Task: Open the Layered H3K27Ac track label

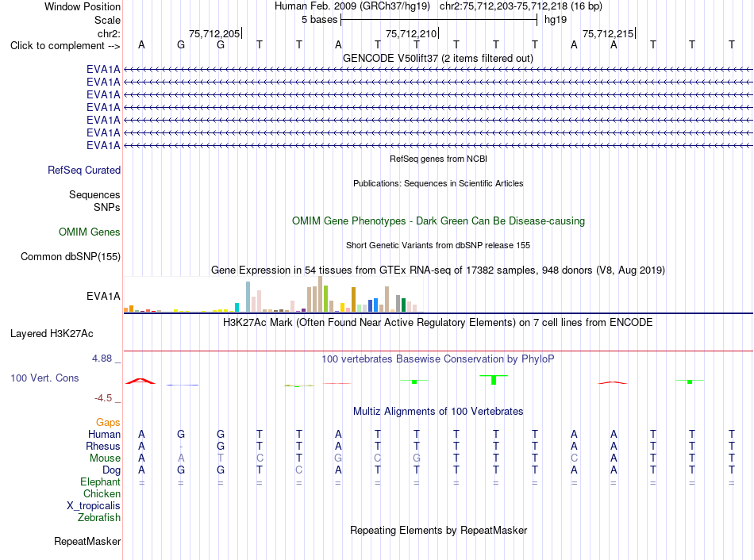Action: pyautogui.click(x=52, y=334)
